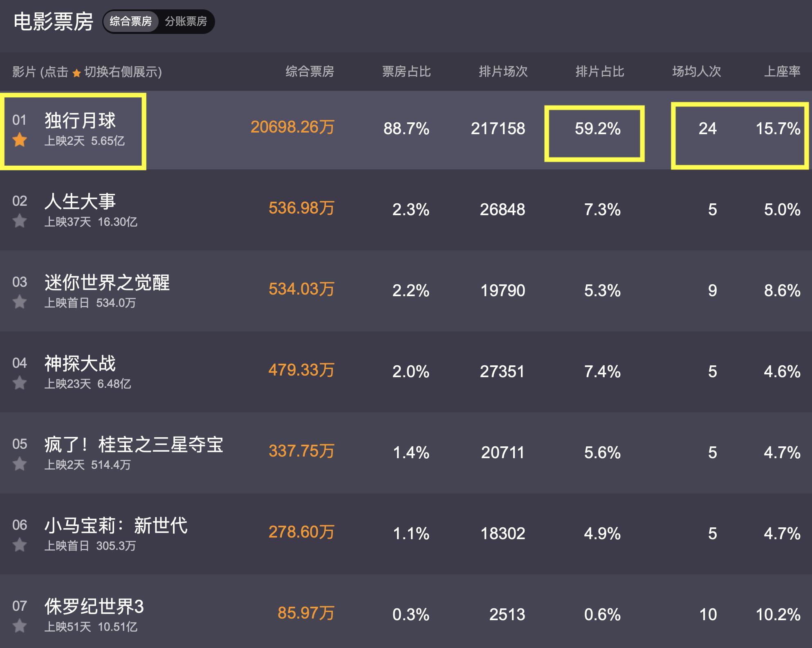The width and height of the screenshot is (812, 648).
Task: Click the star next to 迷你世界之觉醒
Action: (20, 302)
